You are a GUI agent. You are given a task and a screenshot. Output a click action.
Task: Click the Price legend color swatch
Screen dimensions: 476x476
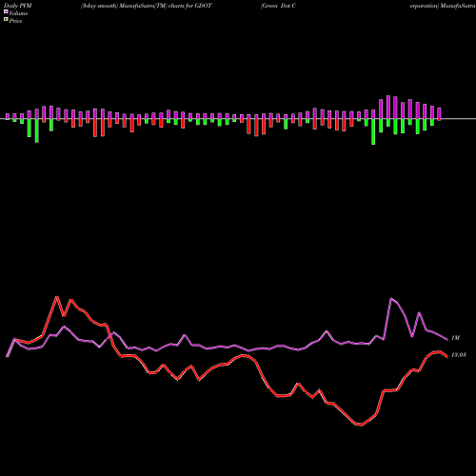[x=6, y=20]
